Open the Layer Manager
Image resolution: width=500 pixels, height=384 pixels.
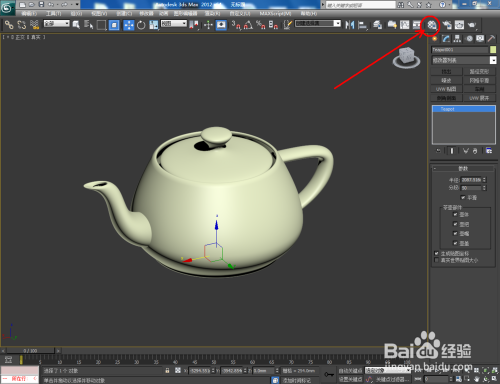pos(377,25)
